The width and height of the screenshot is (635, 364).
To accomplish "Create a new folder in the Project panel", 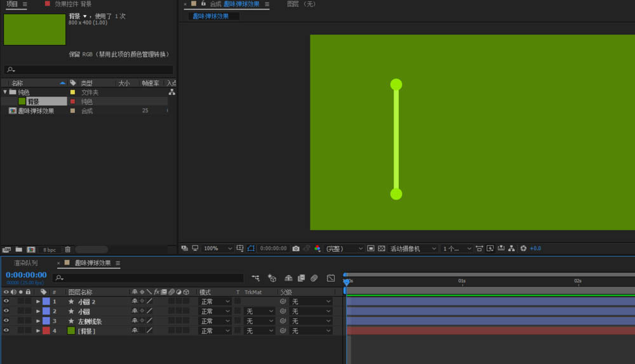I will [18, 250].
